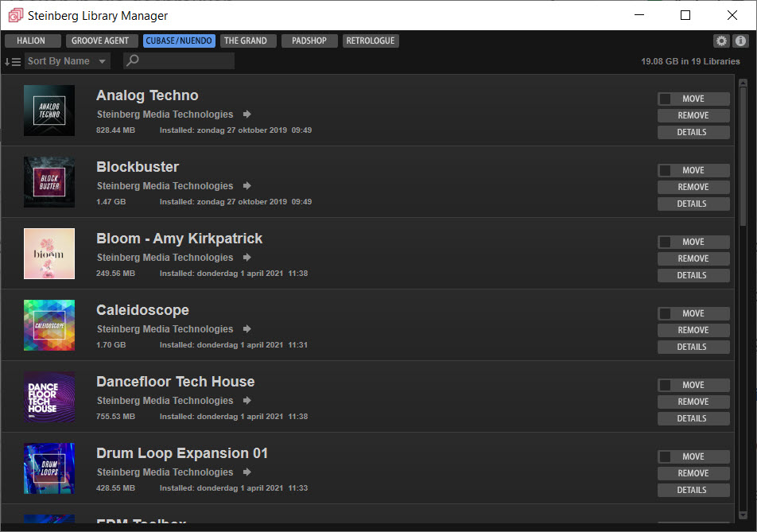Click the library list scrollbar thumb
Screen dimensions: 757x532
tap(743, 156)
